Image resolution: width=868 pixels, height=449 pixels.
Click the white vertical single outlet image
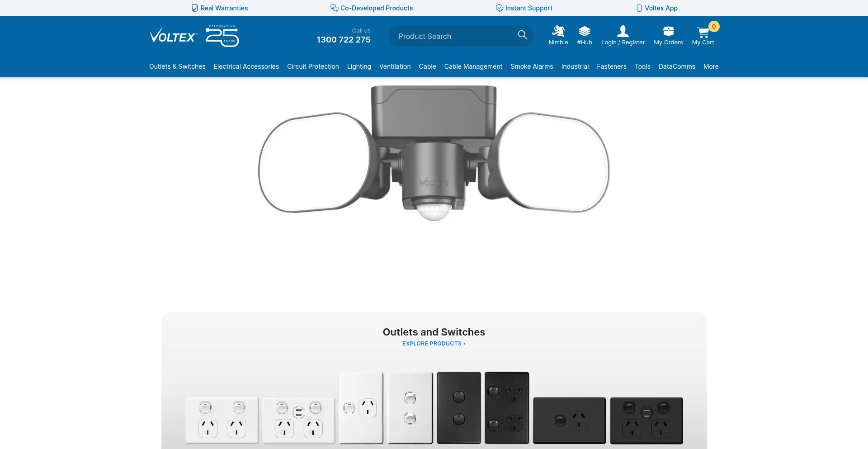[x=361, y=408]
